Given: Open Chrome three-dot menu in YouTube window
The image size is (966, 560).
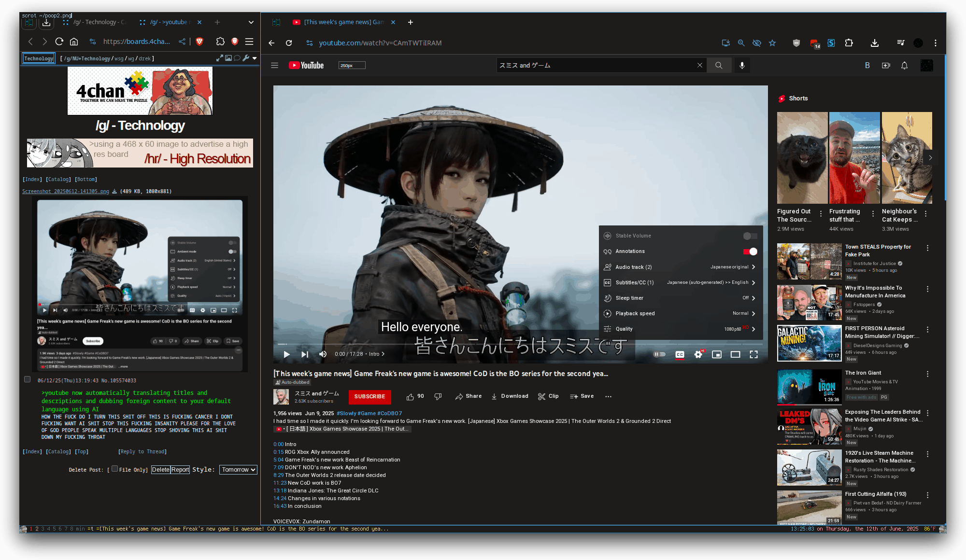Looking at the screenshot, I should tap(936, 43).
